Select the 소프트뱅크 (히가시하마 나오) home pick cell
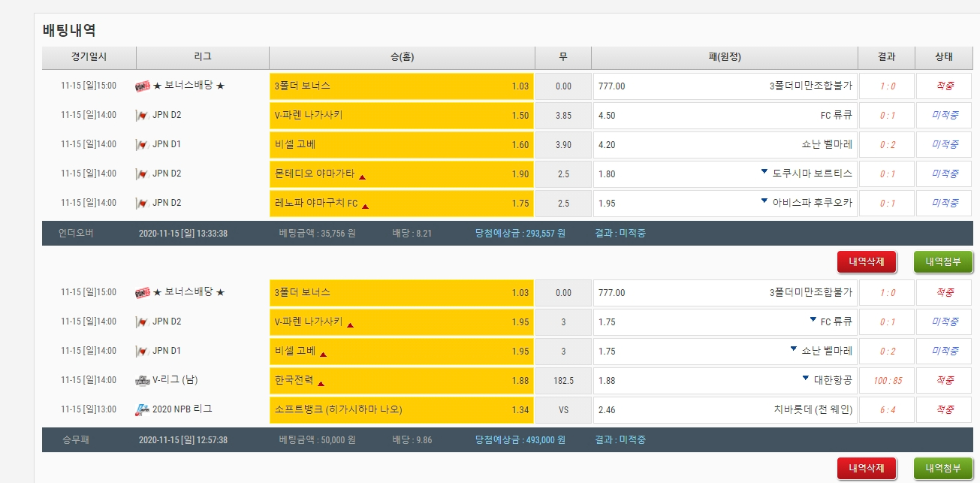The width and height of the screenshot is (980, 483). [402, 409]
